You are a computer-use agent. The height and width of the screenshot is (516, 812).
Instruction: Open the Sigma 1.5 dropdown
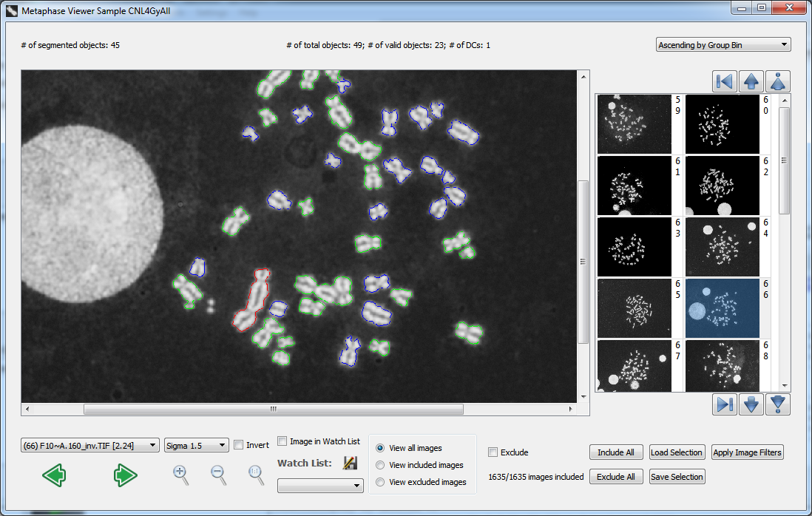(196, 445)
